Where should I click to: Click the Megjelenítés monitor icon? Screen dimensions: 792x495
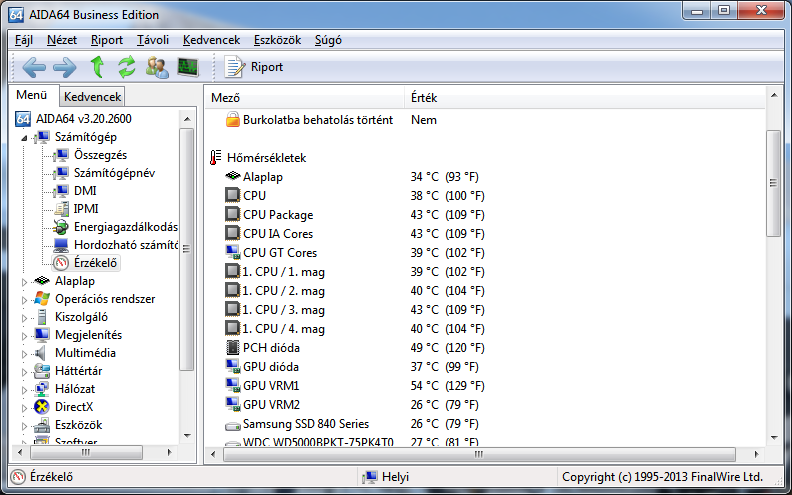[x=41, y=334]
